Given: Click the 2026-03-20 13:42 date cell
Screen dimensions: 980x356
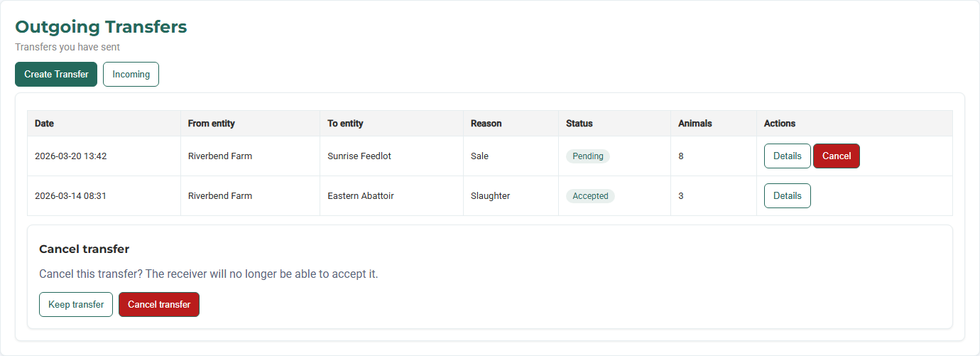Looking at the screenshot, I should point(71,156).
